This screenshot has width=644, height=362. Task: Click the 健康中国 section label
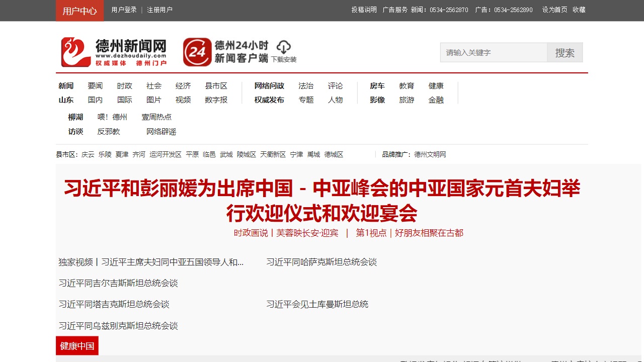tap(77, 346)
